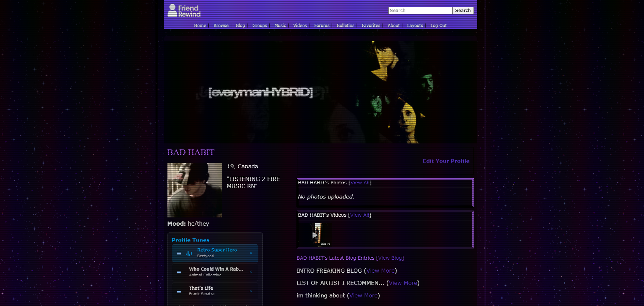The width and height of the screenshot is (644, 306).
Task: Click the BAD HABIT profile picture
Action: click(x=195, y=190)
